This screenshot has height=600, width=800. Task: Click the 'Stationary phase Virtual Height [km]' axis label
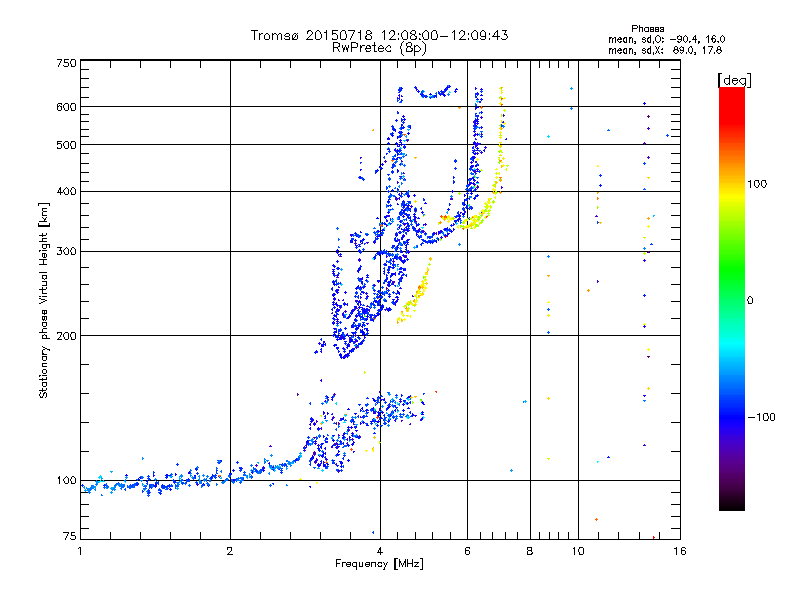(44, 300)
